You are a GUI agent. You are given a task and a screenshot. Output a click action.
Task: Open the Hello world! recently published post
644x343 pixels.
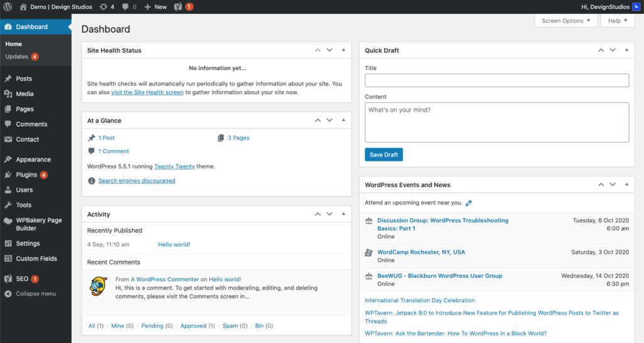tap(174, 244)
